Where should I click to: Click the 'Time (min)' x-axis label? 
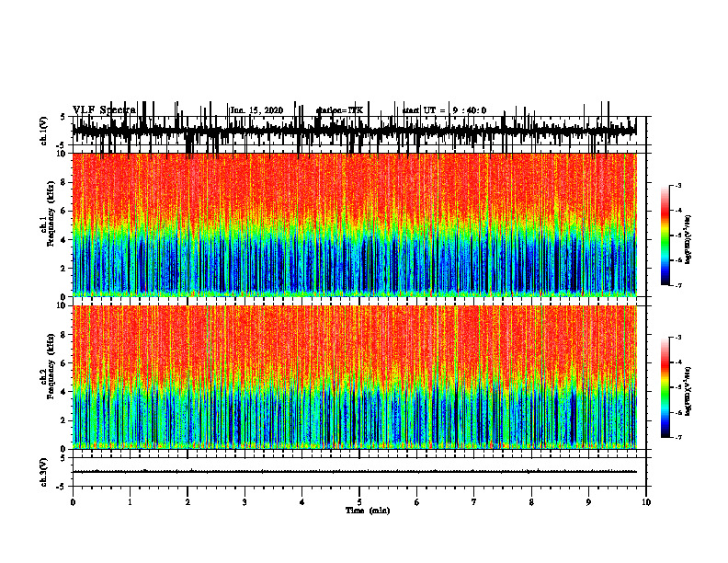(x=368, y=511)
